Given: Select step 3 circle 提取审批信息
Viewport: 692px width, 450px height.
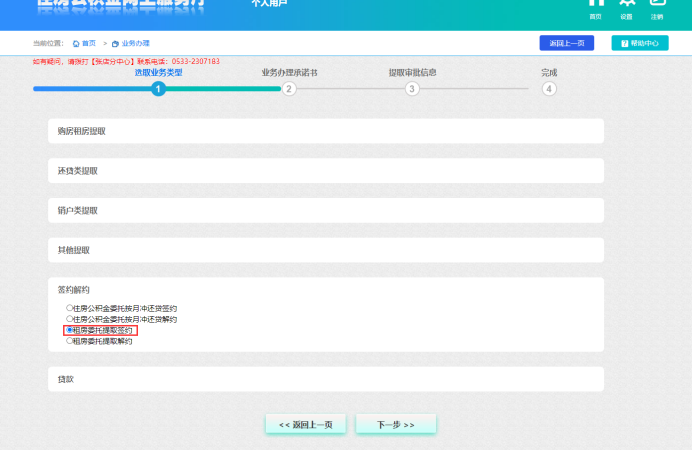Looking at the screenshot, I should [x=412, y=89].
